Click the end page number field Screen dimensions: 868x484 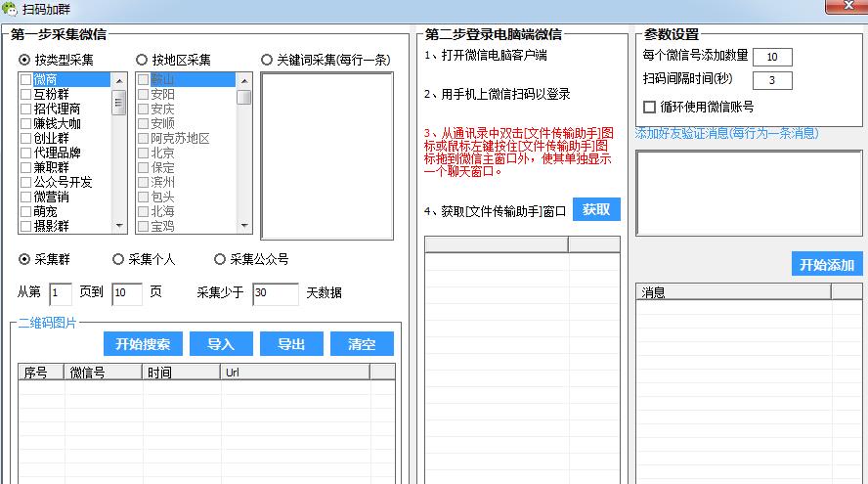tap(127, 293)
